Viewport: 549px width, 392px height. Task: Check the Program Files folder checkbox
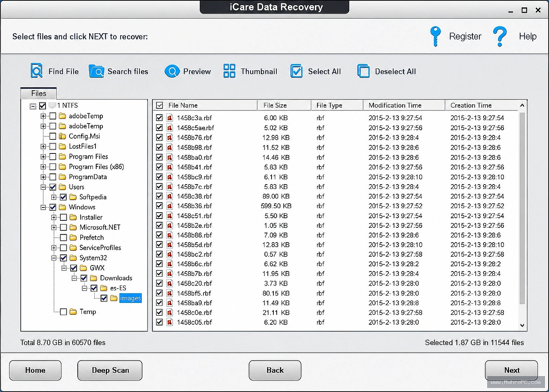click(x=53, y=156)
